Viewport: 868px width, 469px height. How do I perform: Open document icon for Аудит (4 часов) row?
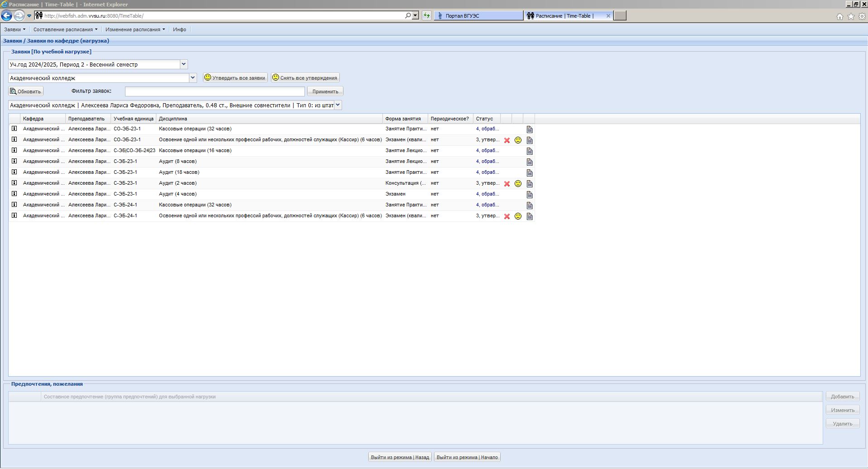pos(529,195)
